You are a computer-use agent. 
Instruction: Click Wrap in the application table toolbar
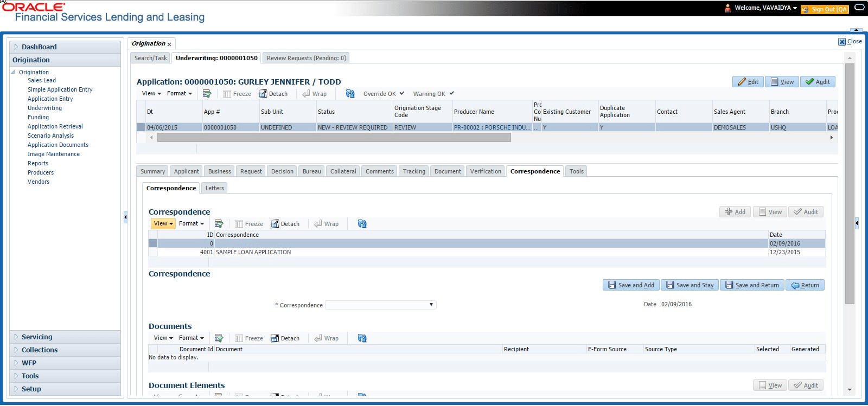click(x=314, y=94)
